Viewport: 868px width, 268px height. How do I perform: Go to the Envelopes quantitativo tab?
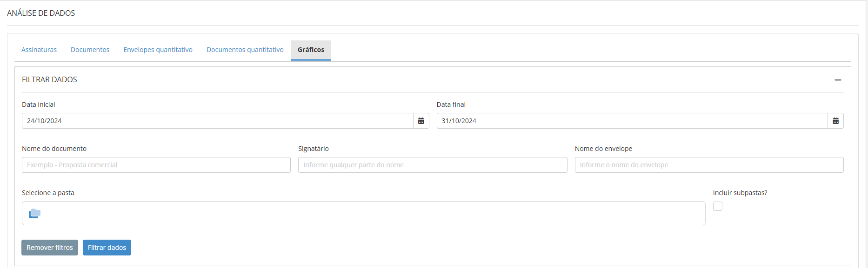pos(158,50)
